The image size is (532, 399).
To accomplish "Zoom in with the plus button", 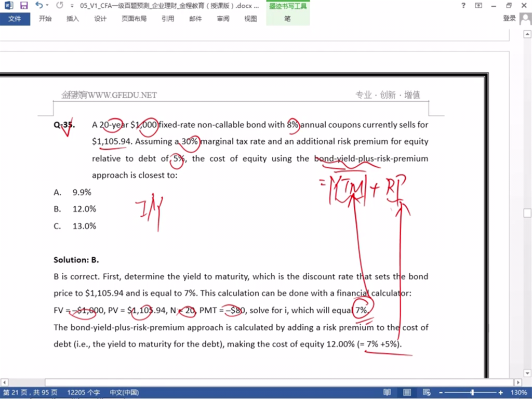I will click(500, 393).
